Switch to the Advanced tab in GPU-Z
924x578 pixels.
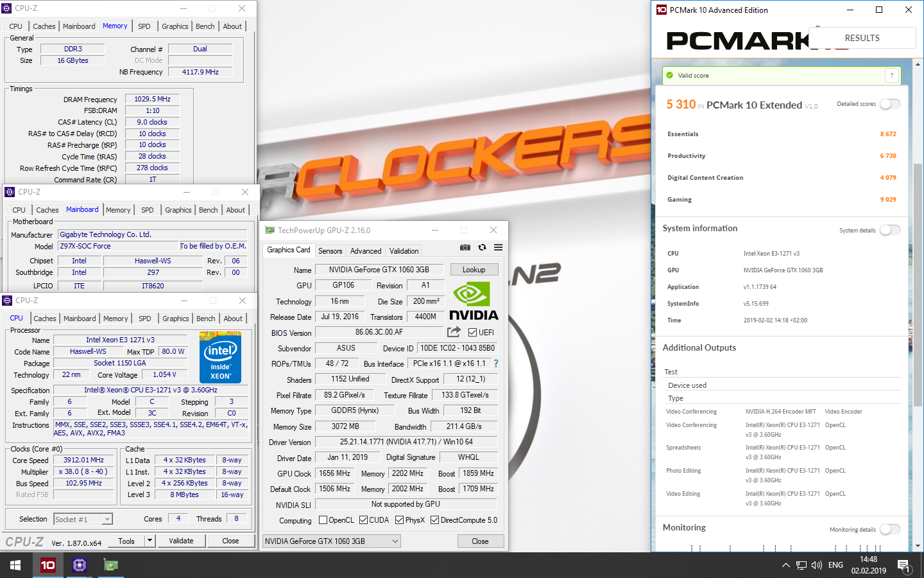click(366, 251)
